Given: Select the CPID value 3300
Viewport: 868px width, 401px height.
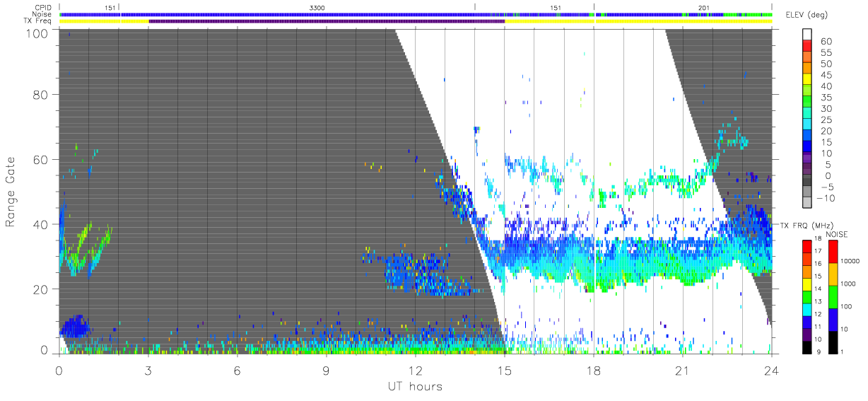Looking at the screenshot, I should 317,8.
